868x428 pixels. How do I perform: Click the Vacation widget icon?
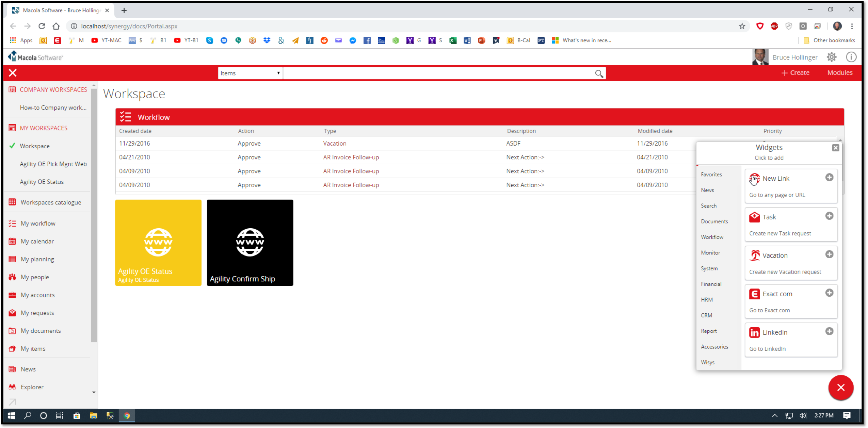(x=754, y=255)
